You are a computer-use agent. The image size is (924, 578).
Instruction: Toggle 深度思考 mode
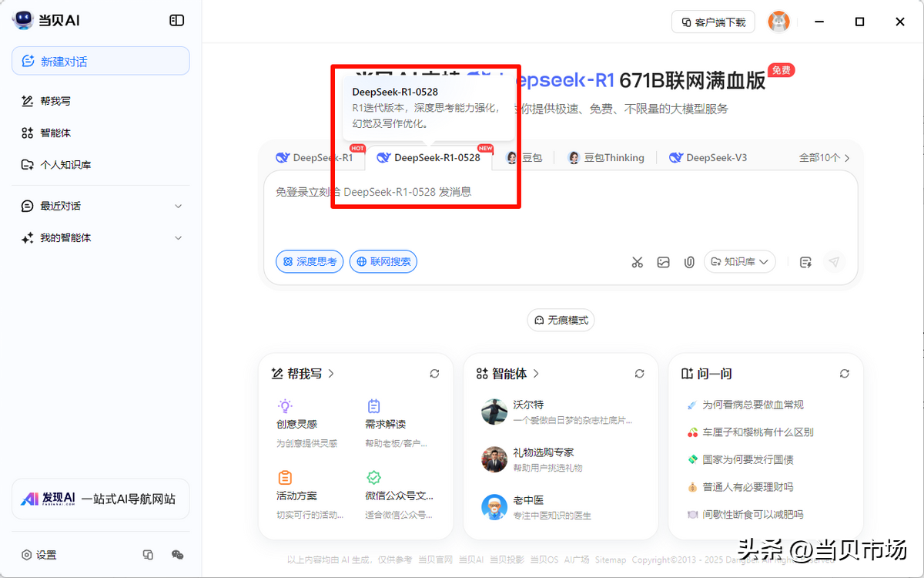[x=310, y=262]
